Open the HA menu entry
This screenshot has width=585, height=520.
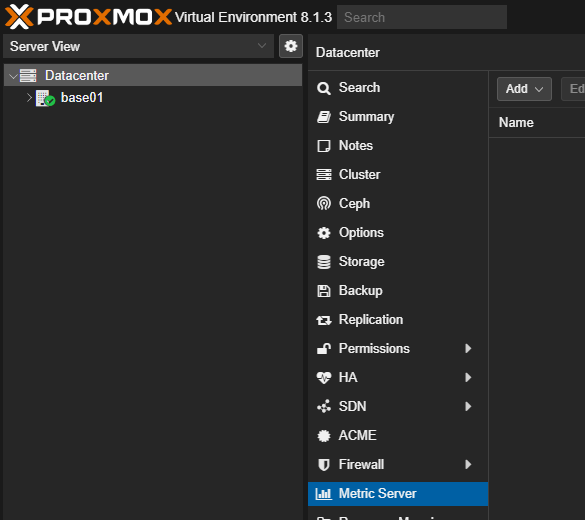tap(398, 378)
